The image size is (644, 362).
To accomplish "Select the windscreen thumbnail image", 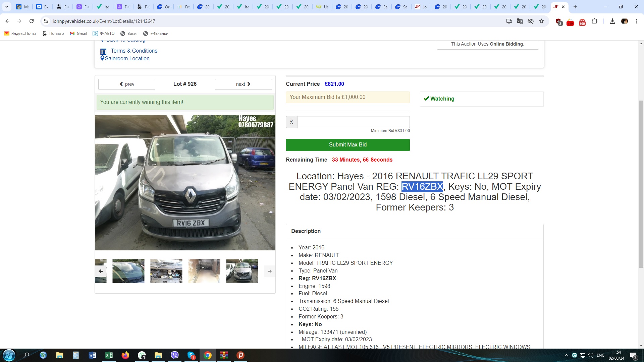I will [x=128, y=271].
